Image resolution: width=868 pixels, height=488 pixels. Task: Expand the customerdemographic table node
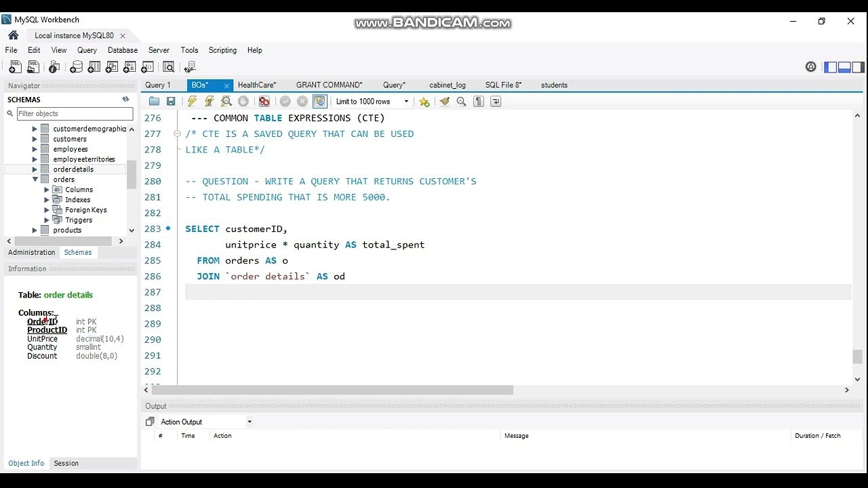[35, 129]
